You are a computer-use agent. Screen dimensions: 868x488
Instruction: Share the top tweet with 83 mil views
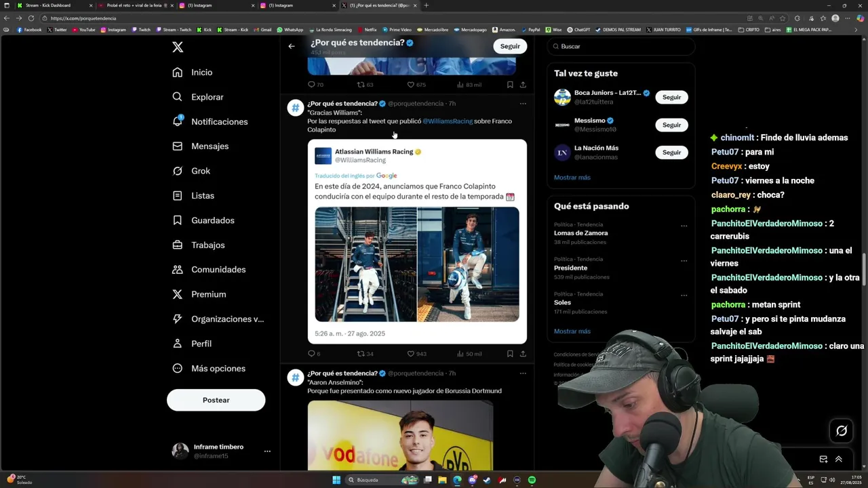[523, 85]
